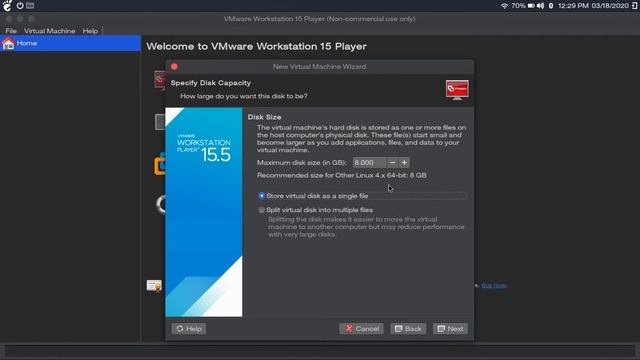
Task: Close the wizard with the red dot
Action: click(x=174, y=67)
